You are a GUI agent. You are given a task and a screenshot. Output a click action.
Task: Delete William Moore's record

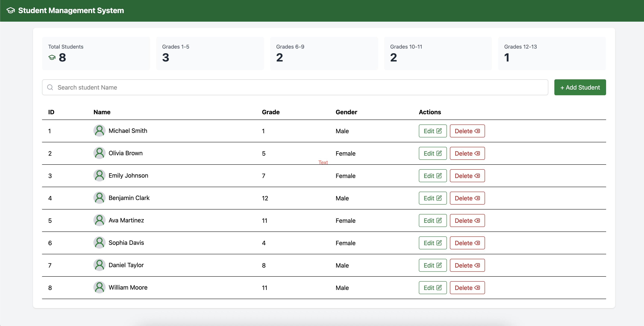(x=467, y=288)
